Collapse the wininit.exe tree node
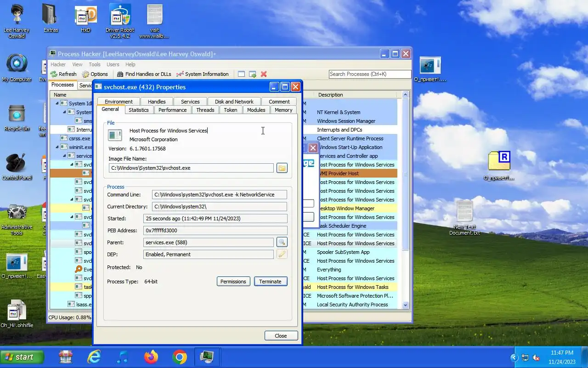The width and height of the screenshot is (588, 368). tap(57, 147)
